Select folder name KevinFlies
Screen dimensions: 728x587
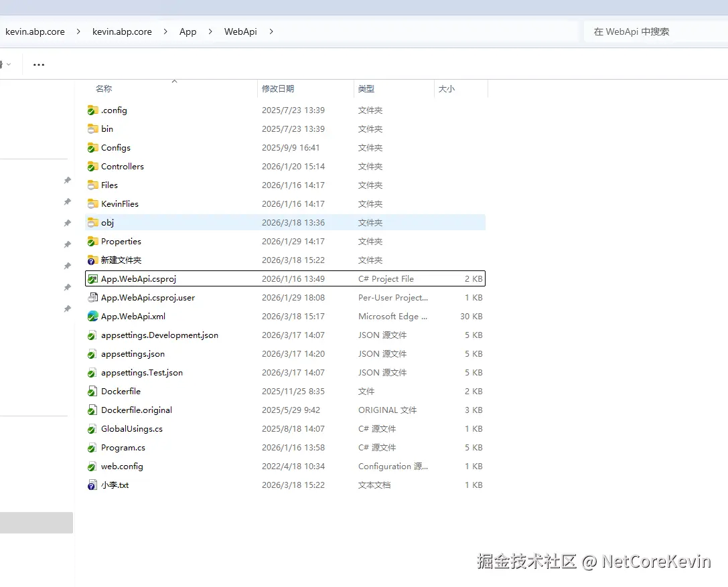click(x=120, y=203)
